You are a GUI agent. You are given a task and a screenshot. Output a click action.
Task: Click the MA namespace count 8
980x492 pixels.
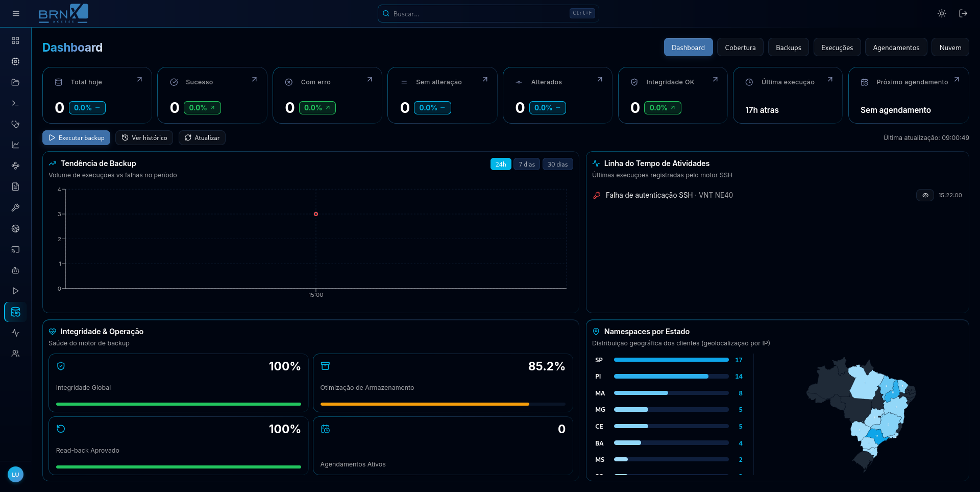point(741,393)
